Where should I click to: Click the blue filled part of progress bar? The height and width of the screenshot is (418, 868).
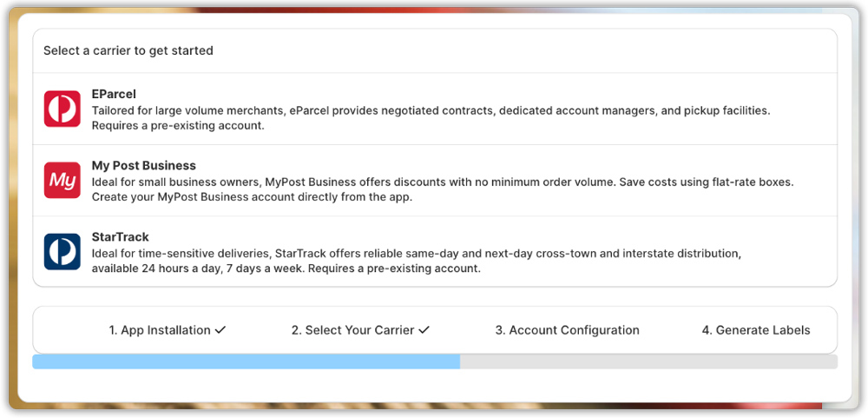(x=247, y=362)
